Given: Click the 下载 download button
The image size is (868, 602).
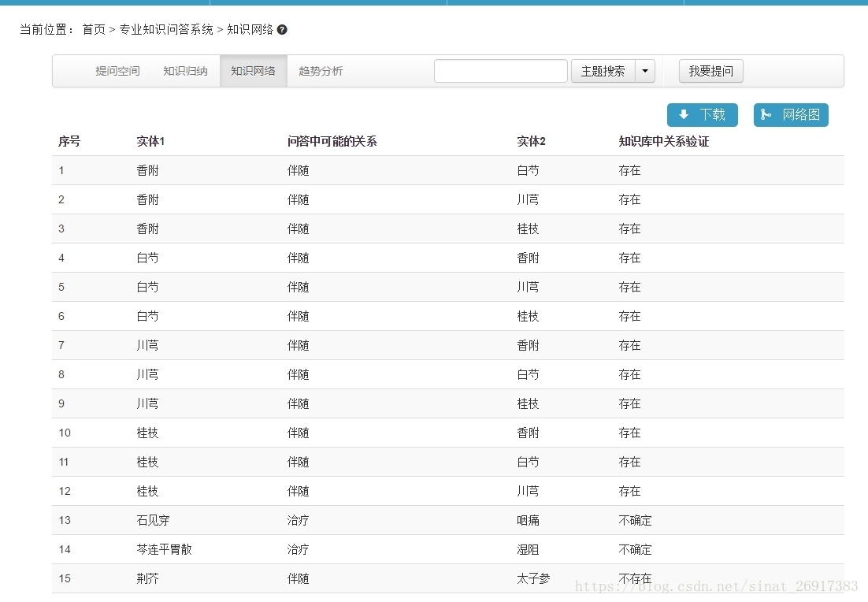Looking at the screenshot, I should [702, 114].
